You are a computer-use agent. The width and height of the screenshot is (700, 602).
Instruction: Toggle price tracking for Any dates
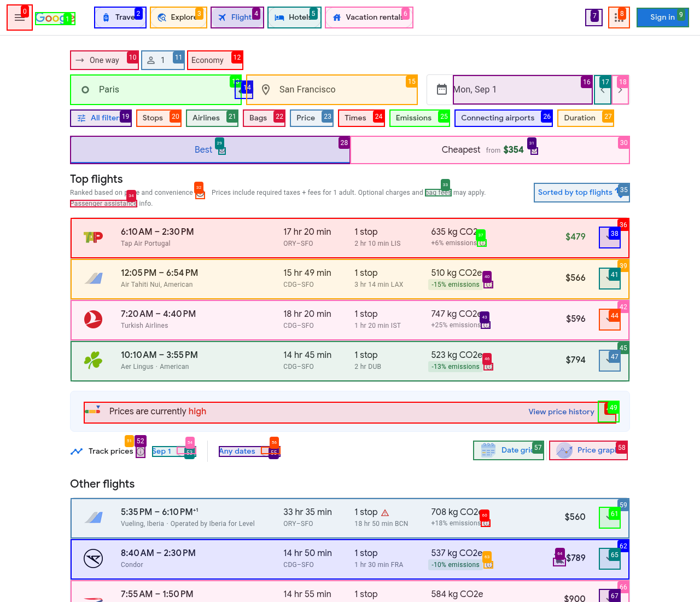(271, 451)
